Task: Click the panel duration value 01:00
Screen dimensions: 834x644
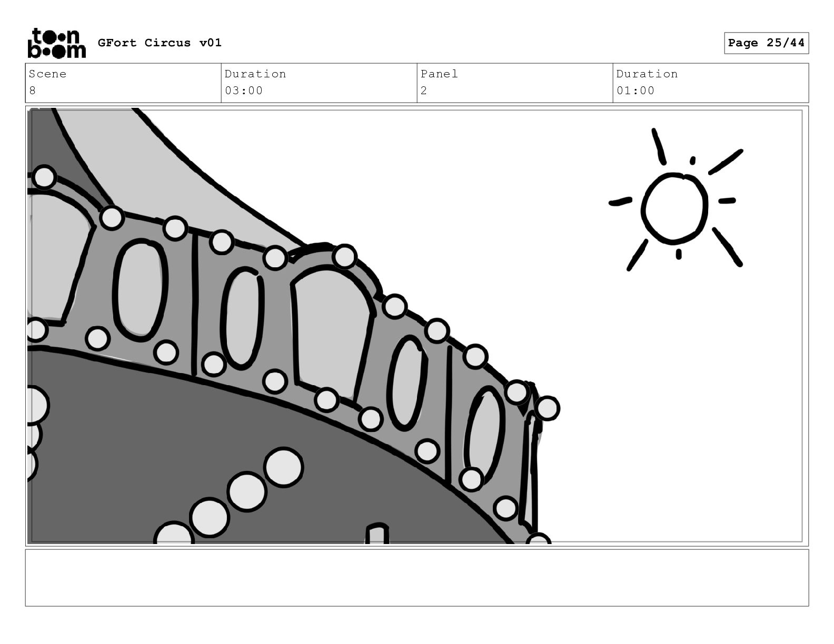Action: [x=636, y=90]
